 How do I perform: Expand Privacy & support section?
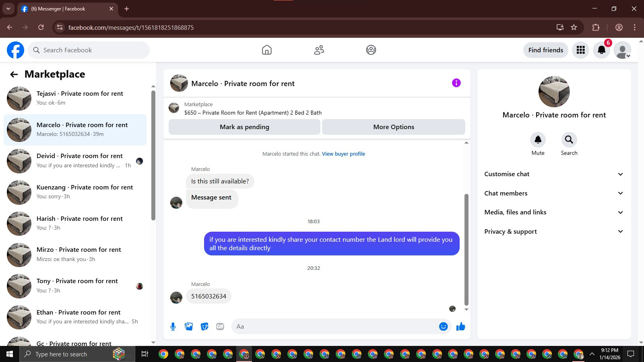coord(554,232)
